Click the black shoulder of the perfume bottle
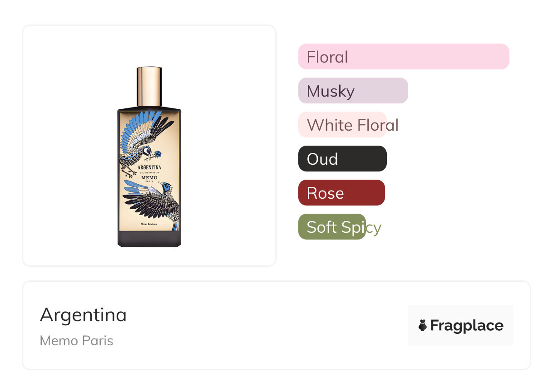553x392 pixels. point(149,109)
